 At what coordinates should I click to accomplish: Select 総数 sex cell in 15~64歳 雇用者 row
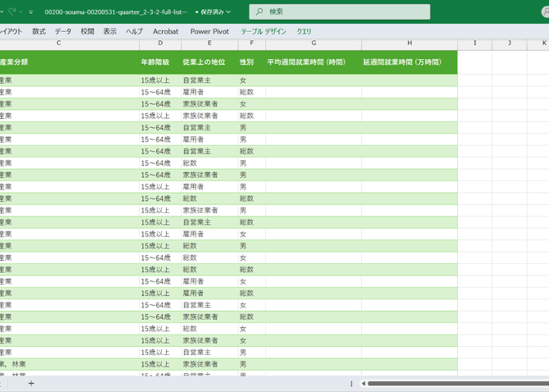pyautogui.click(x=252, y=92)
